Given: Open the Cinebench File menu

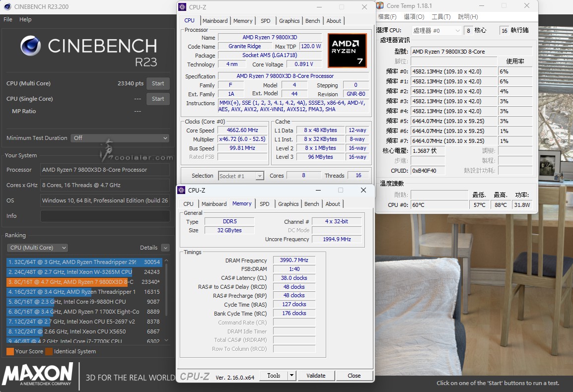Looking at the screenshot, I should click(8, 19).
